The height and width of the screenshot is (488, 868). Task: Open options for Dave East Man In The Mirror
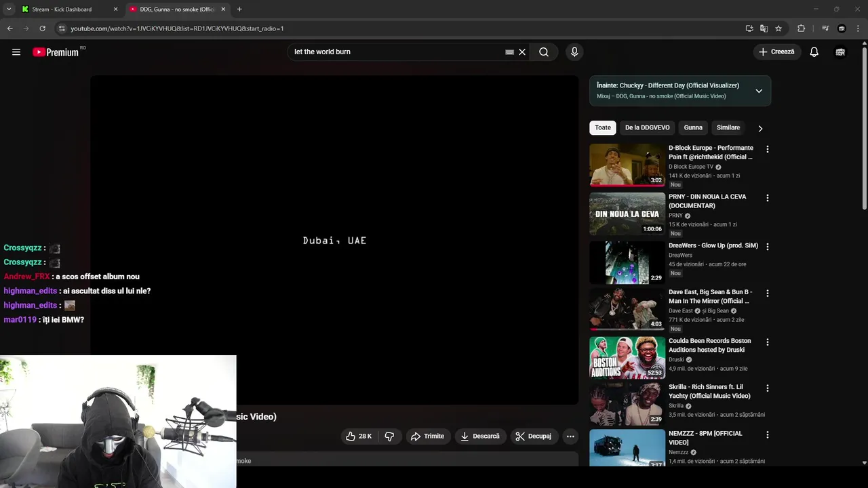coord(768,293)
